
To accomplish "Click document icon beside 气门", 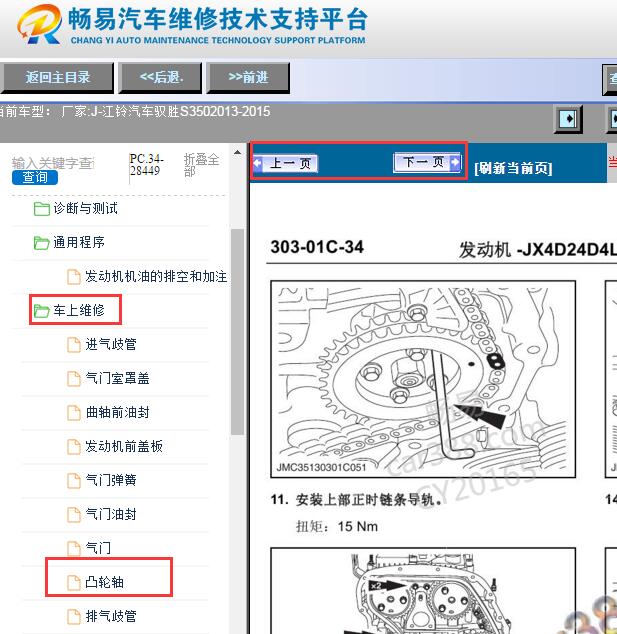I will tap(74, 549).
